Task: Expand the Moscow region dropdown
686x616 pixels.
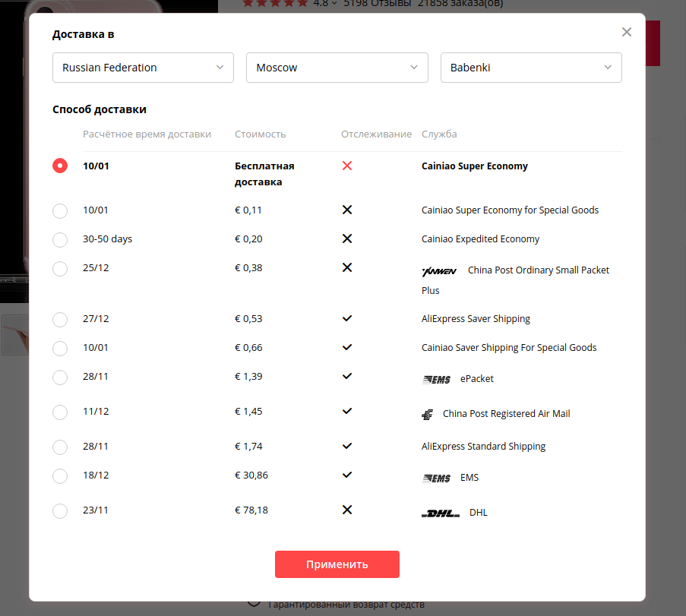Action: pyautogui.click(x=337, y=68)
